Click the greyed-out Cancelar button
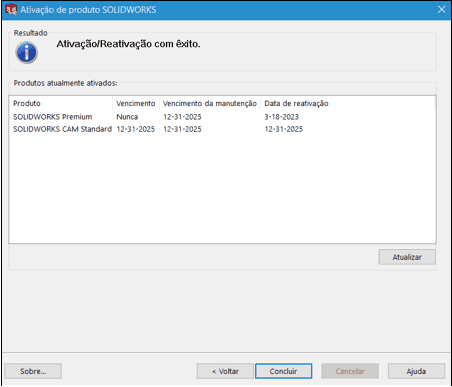452x387 pixels. click(x=350, y=371)
